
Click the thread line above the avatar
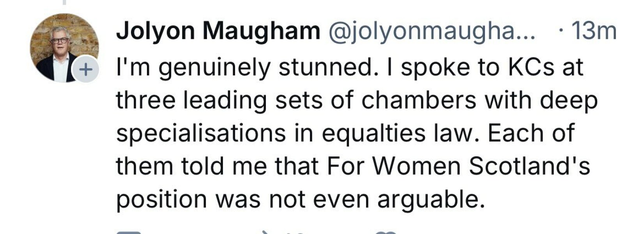(64, 2)
